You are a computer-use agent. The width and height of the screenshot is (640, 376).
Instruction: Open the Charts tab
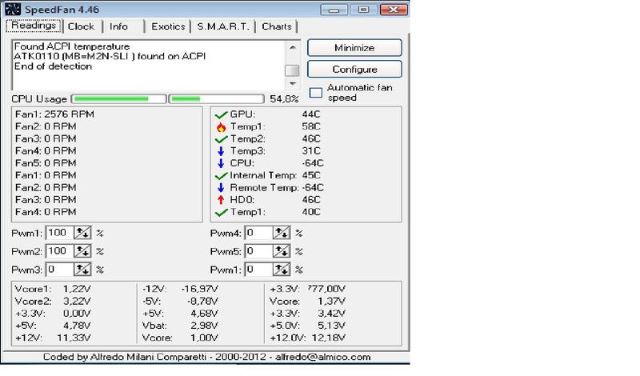point(277,27)
